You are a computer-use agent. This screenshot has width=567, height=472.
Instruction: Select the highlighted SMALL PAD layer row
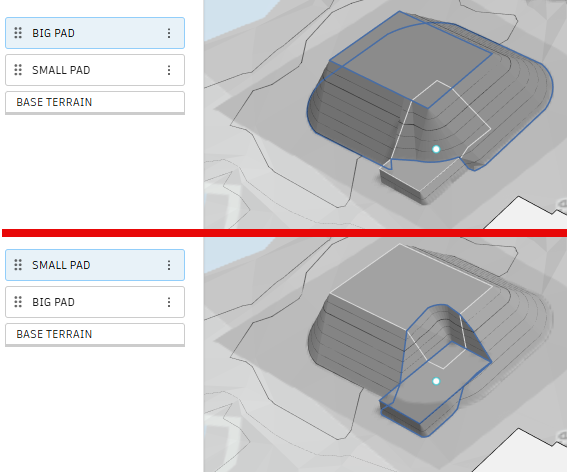(95, 265)
